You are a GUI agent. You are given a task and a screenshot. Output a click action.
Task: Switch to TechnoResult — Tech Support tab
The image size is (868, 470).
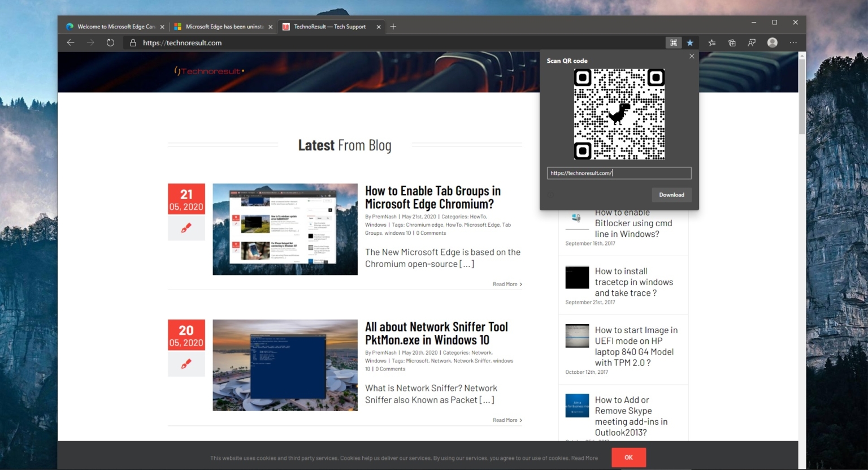(331, 27)
